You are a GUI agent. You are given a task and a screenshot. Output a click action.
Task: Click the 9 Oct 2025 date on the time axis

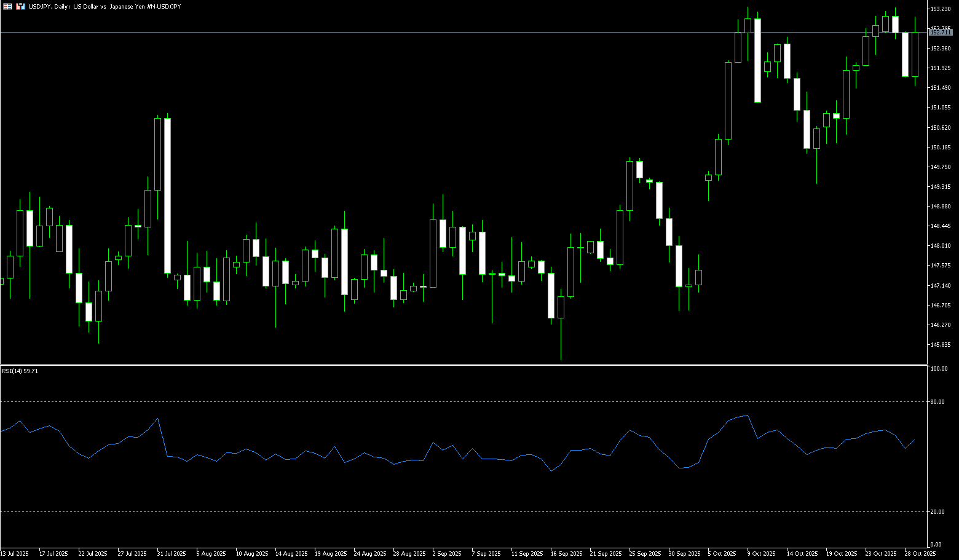point(761,554)
